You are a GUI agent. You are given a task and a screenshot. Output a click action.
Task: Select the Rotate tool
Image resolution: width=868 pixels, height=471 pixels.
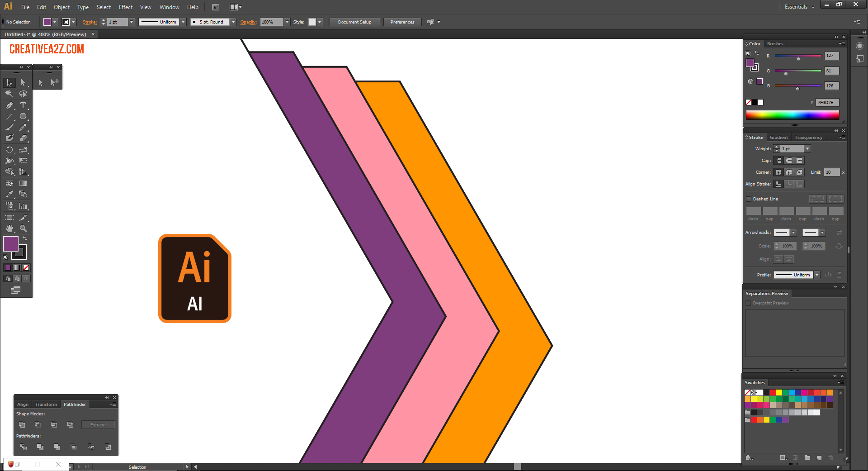9,150
